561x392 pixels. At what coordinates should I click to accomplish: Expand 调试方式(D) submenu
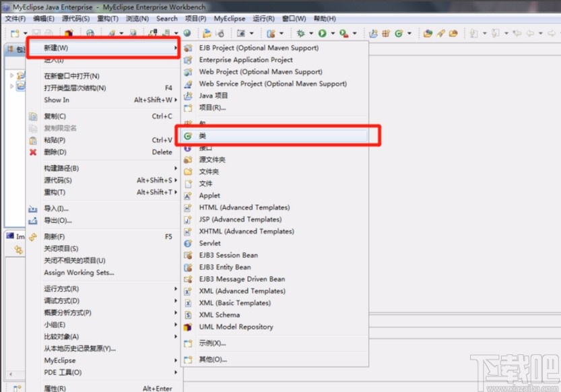point(103,301)
